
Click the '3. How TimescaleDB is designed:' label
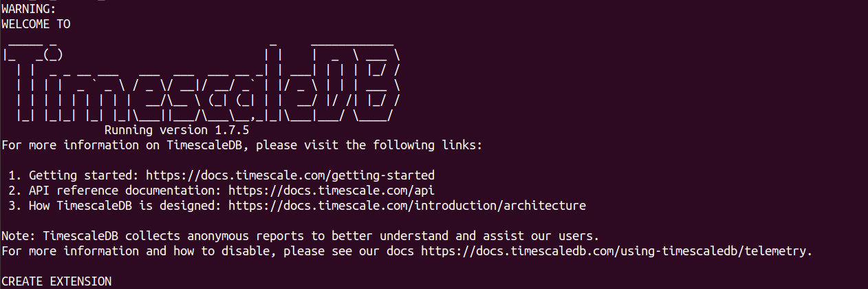click(115, 206)
